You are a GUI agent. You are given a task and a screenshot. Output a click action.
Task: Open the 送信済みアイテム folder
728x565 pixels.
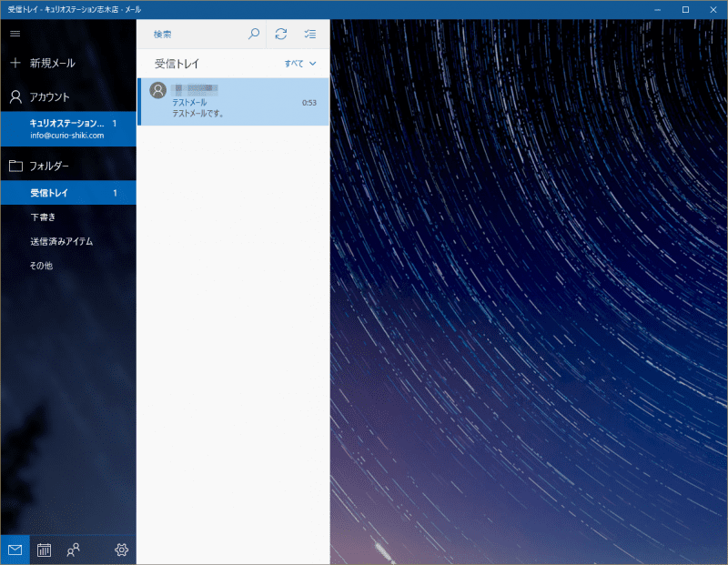coord(68,241)
